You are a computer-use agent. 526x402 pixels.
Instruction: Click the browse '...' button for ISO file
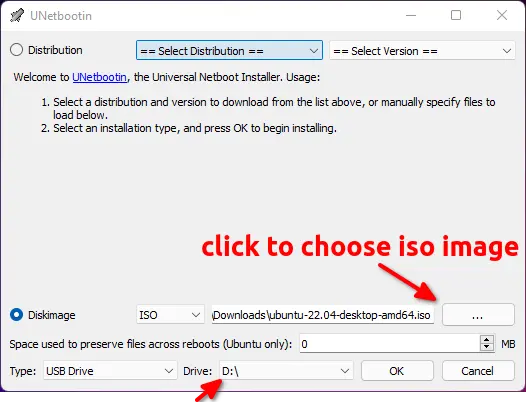tap(478, 315)
